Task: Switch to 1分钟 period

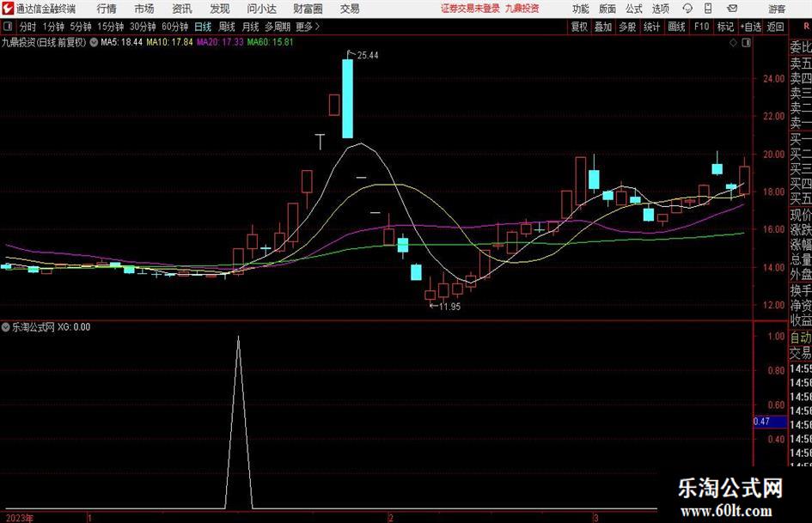Action: [53, 27]
